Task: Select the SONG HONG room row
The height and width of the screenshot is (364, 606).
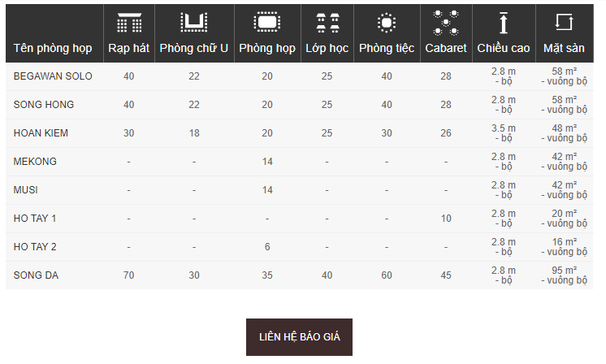Action: tap(300, 105)
